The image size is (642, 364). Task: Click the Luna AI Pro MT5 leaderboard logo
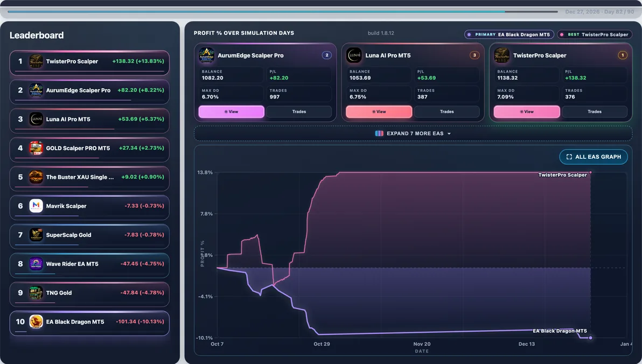[x=36, y=119]
